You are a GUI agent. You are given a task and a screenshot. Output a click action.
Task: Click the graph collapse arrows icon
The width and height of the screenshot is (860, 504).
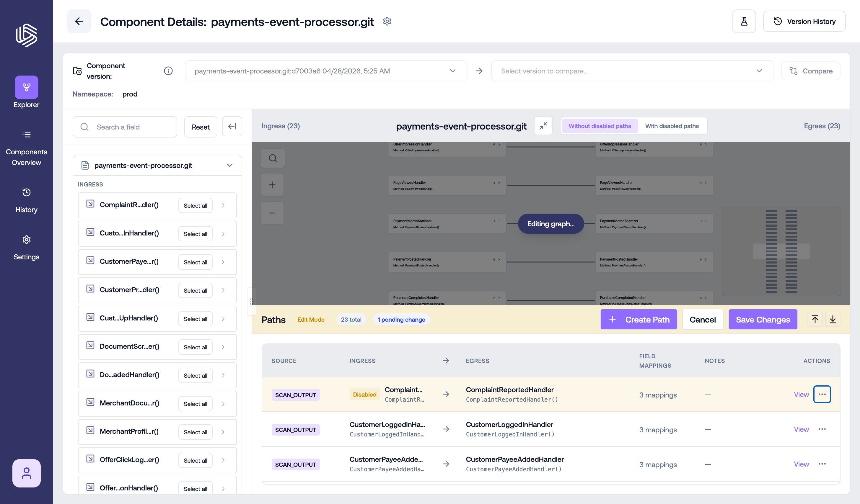point(543,126)
